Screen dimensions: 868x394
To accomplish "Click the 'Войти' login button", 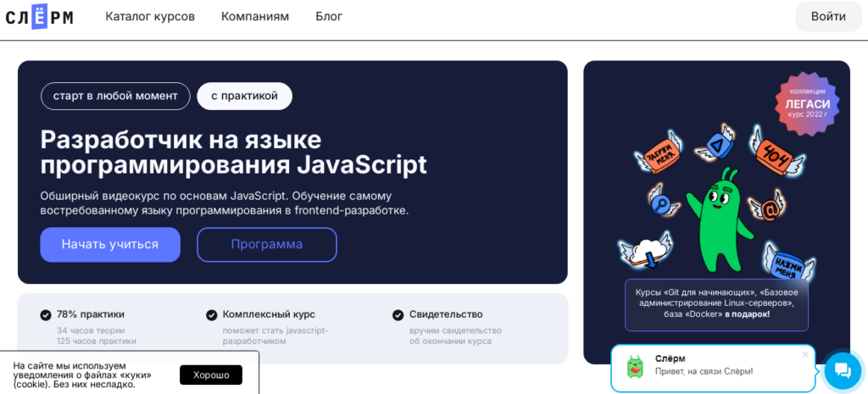I will tap(829, 17).
